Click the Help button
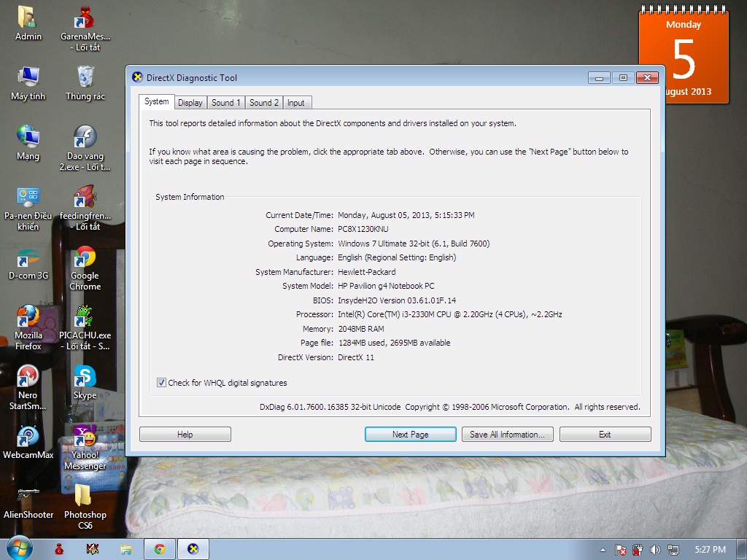 pyautogui.click(x=185, y=435)
